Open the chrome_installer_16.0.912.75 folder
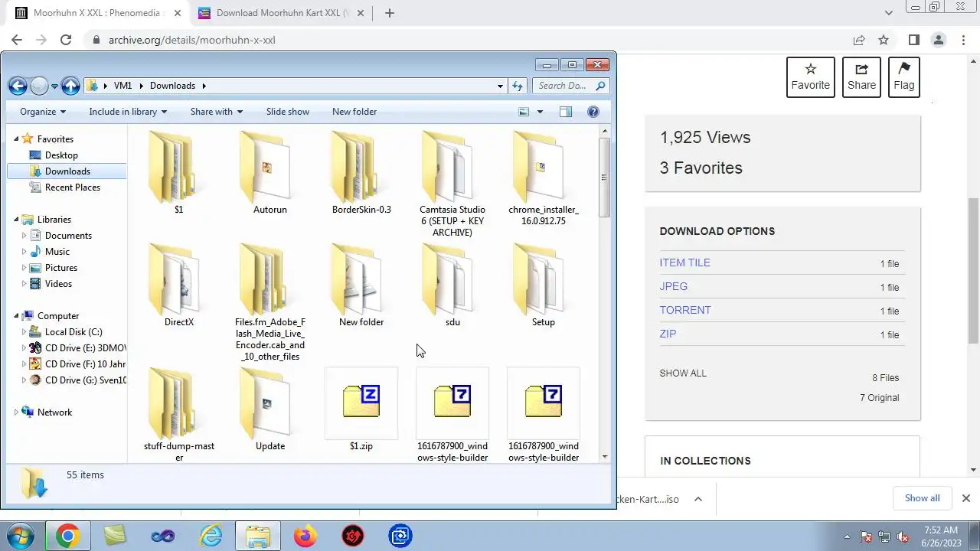This screenshot has width=980, height=551. point(544,178)
